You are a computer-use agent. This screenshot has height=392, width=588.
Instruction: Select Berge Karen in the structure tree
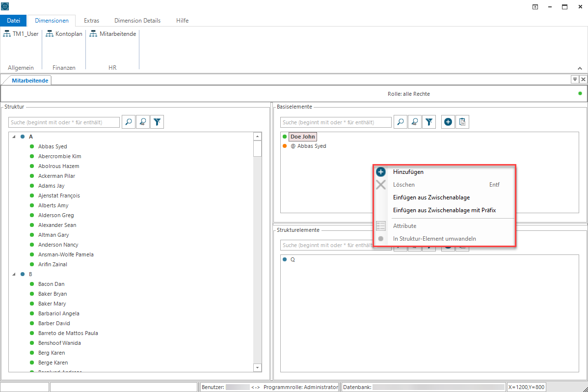coord(53,363)
